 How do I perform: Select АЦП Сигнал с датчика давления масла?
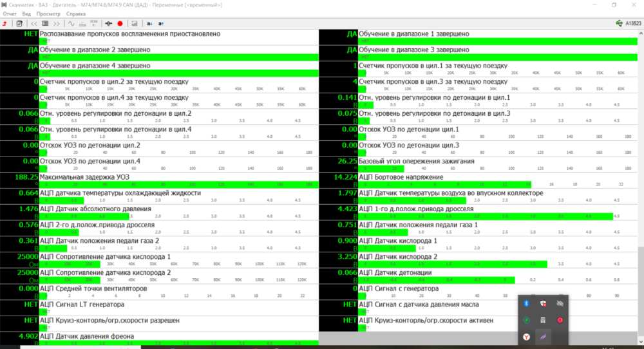[478, 308]
